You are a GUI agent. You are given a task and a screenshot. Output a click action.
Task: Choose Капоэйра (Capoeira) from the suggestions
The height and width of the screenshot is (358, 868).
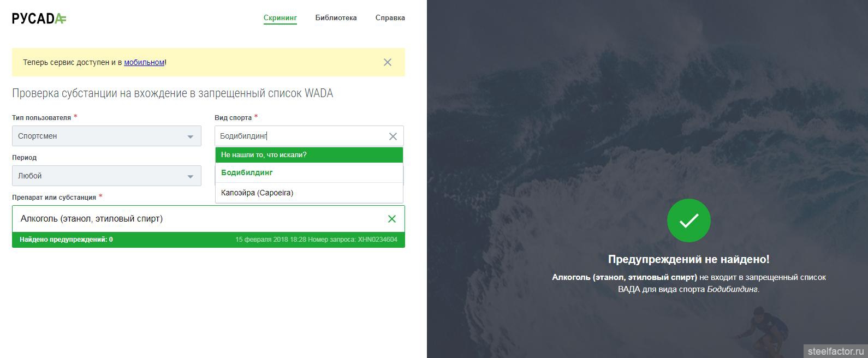(309, 193)
